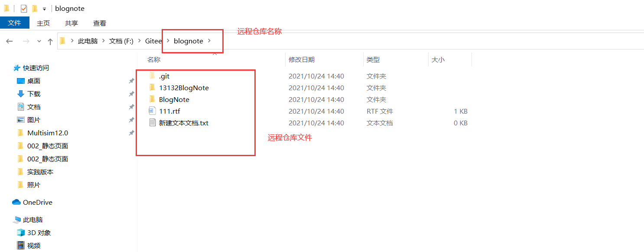Screen dimensions: 644x252
Task: Click pin icon beside 下载
Action: tap(131, 94)
